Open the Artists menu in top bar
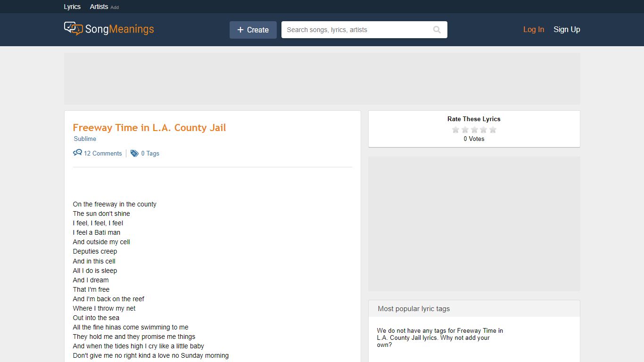The width and height of the screenshot is (644, 362). click(99, 7)
